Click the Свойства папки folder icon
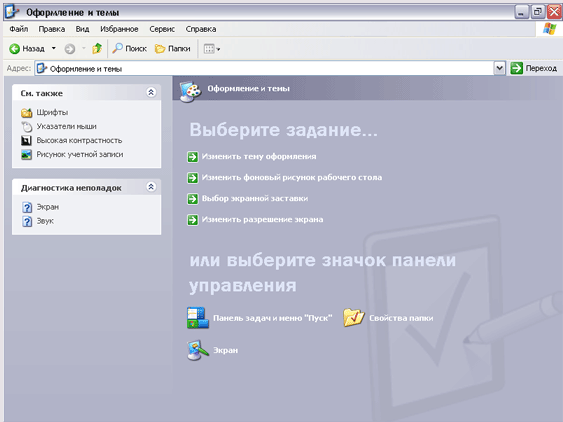Screen dimensions: 563x422 click(x=354, y=317)
